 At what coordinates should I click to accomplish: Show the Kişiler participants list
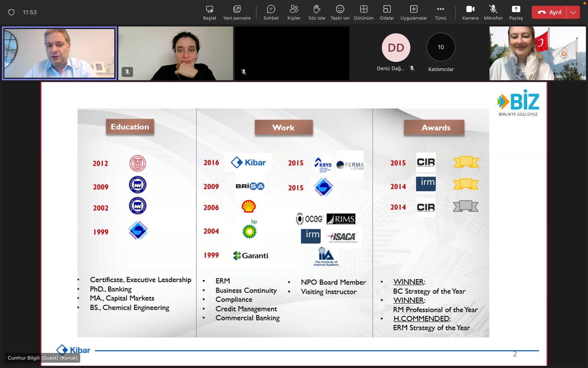pos(294,13)
